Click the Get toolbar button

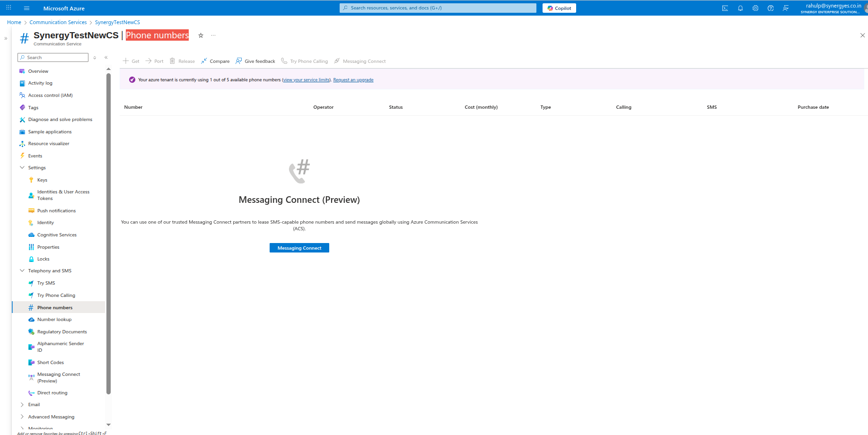click(131, 61)
